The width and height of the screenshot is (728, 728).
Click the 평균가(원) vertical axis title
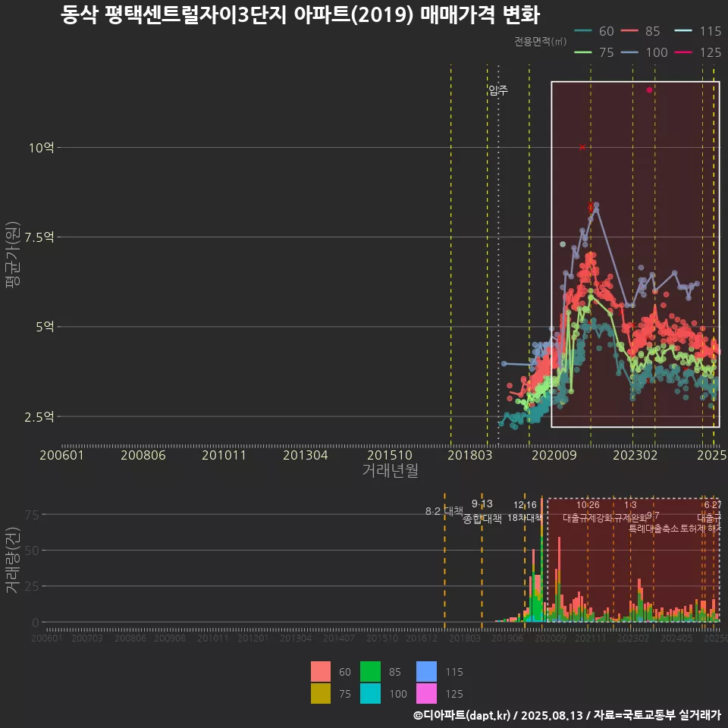coord(13,255)
